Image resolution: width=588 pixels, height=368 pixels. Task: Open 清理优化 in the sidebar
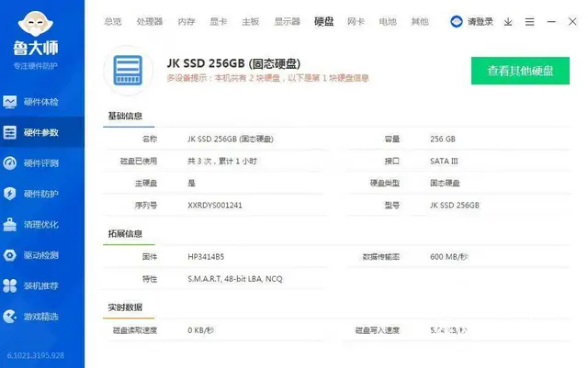[42, 225]
